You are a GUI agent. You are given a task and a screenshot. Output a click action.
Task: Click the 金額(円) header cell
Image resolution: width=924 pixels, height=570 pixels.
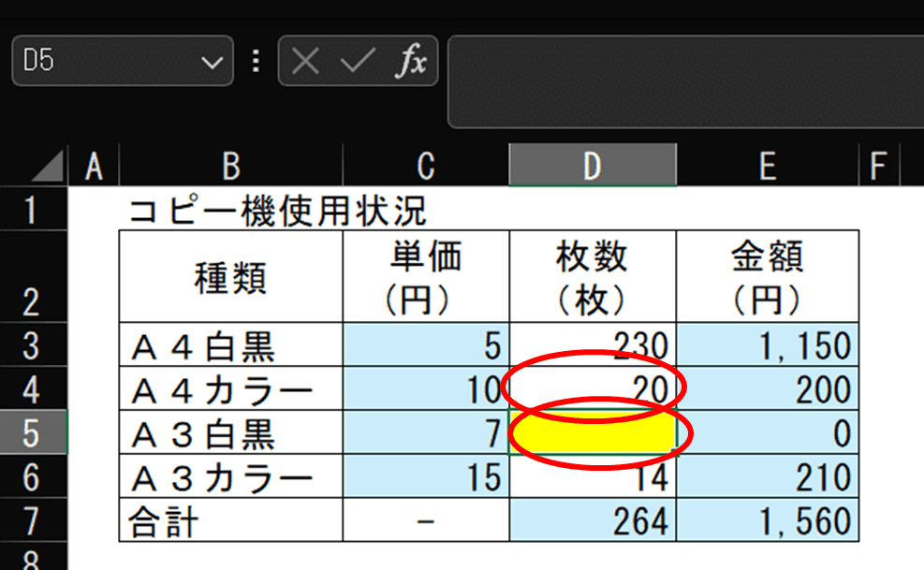tap(768, 276)
